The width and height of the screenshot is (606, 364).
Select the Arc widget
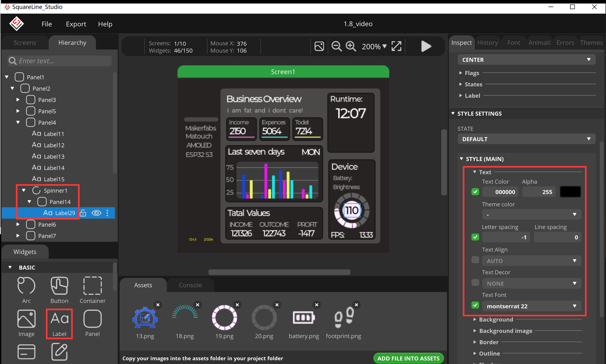pyautogui.click(x=26, y=290)
